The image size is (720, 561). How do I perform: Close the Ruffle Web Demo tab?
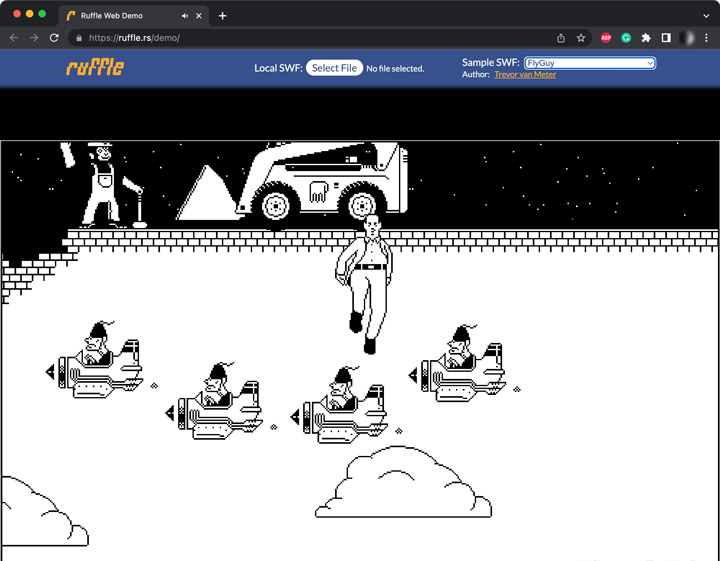199,16
